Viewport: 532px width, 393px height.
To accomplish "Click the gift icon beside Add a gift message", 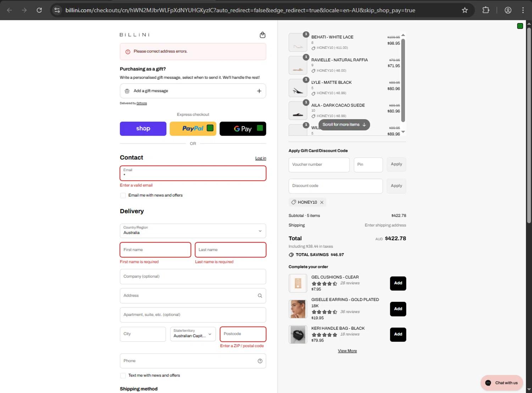I will [x=127, y=91].
